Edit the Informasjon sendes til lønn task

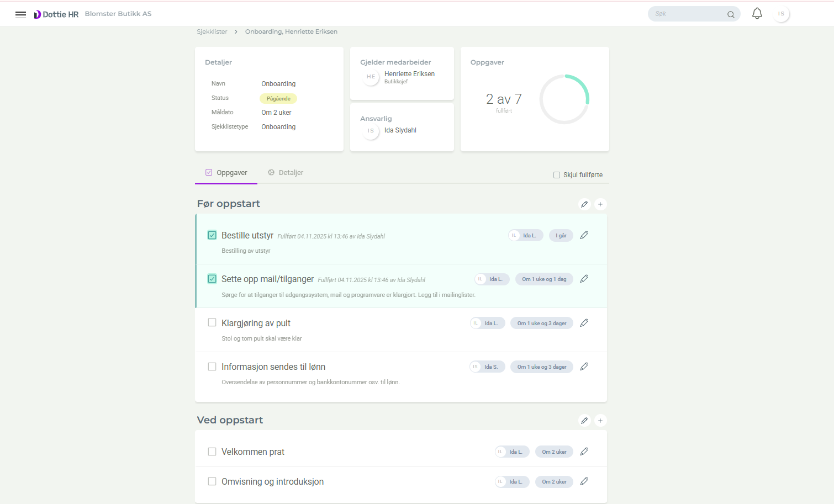click(x=584, y=366)
